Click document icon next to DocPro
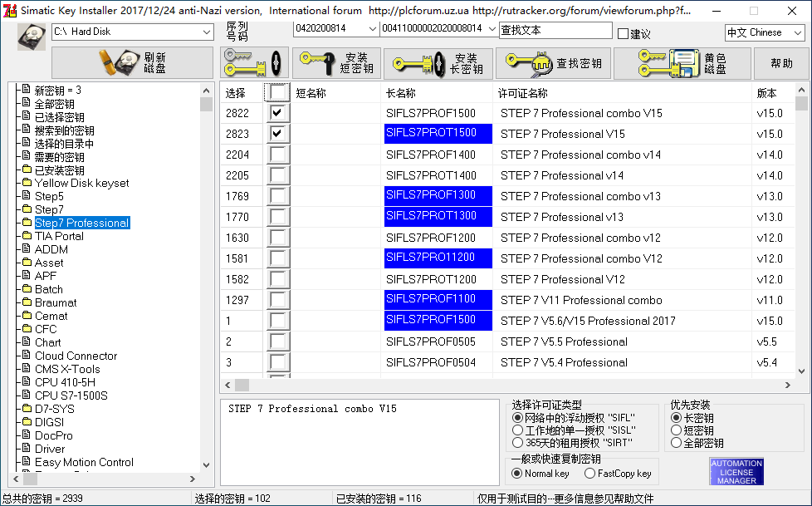 pos(27,435)
